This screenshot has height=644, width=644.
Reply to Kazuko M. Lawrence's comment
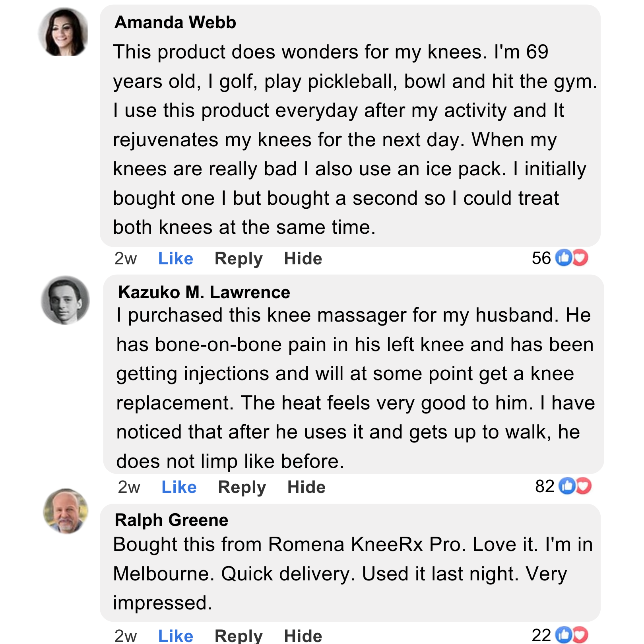[242, 488]
